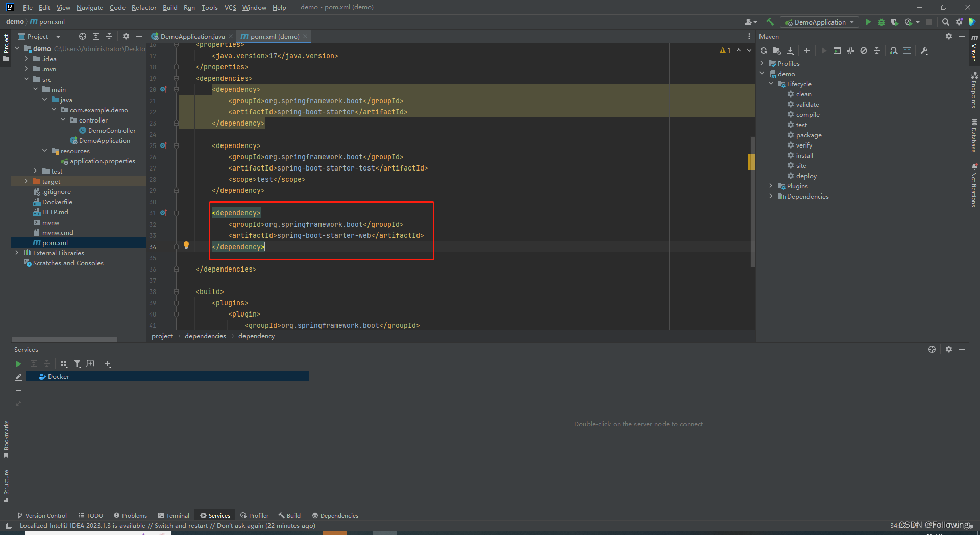Open IDE settings gear in main toolbar

click(959, 22)
